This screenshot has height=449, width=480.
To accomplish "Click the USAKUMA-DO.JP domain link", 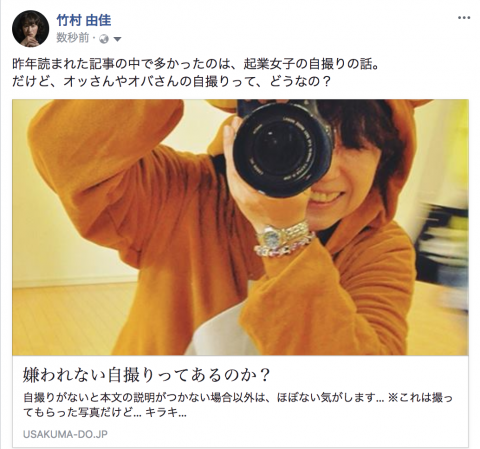I will coord(65,434).
